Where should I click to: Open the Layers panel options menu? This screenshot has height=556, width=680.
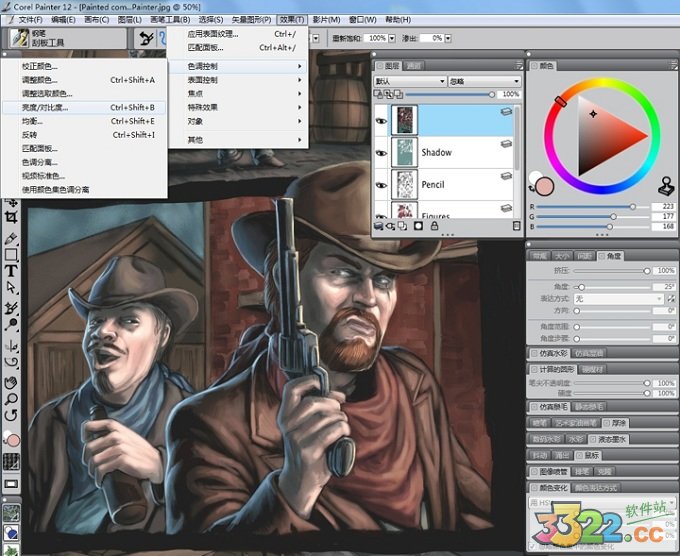[x=519, y=65]
